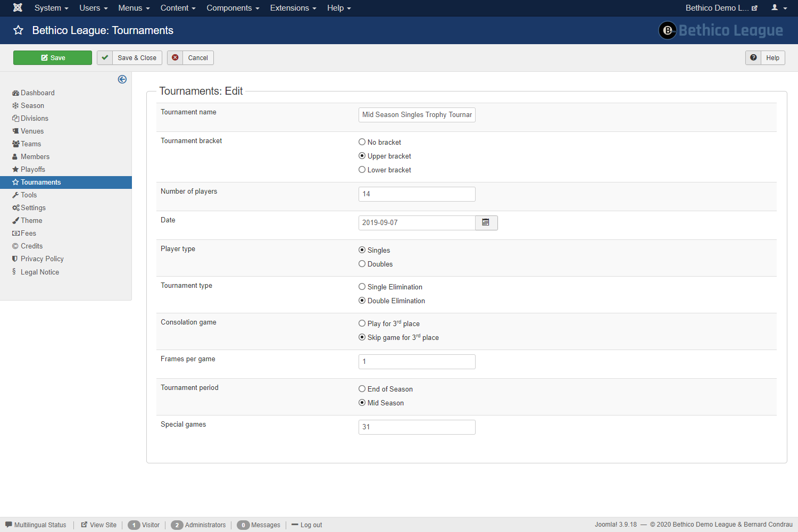Screen dimensions: 798x532
Task: Select Play for 3rd place option
Action: [362, 323]
